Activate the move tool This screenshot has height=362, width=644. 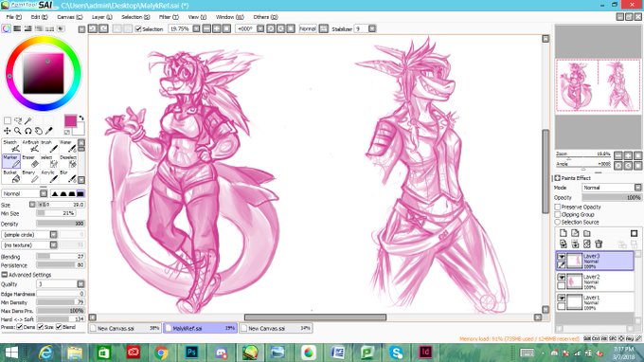[x=7, y=131]
